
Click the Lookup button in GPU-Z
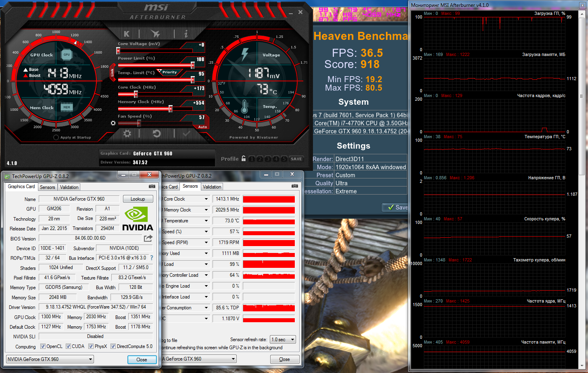pos(138,199)
